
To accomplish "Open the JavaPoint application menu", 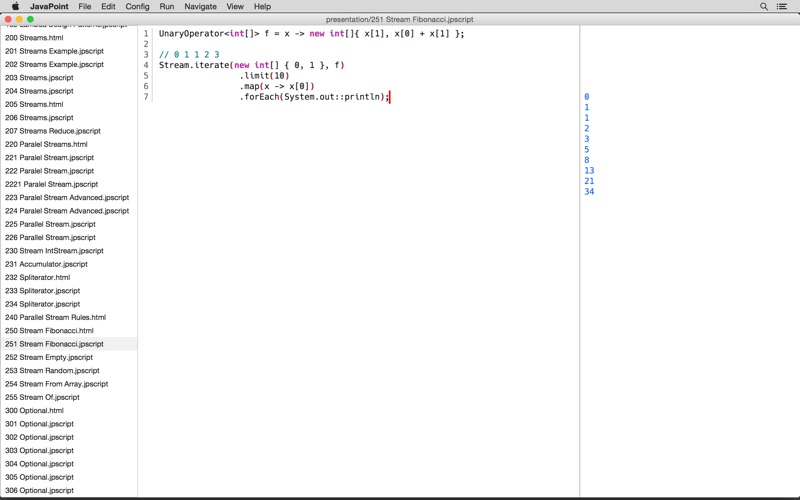I will pyautogui.click(x=49, y=7).
